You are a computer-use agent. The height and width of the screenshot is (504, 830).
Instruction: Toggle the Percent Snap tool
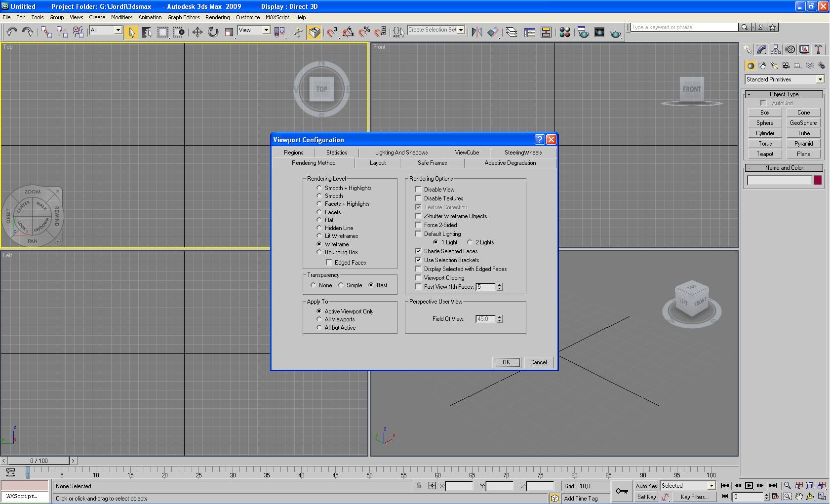364,32
